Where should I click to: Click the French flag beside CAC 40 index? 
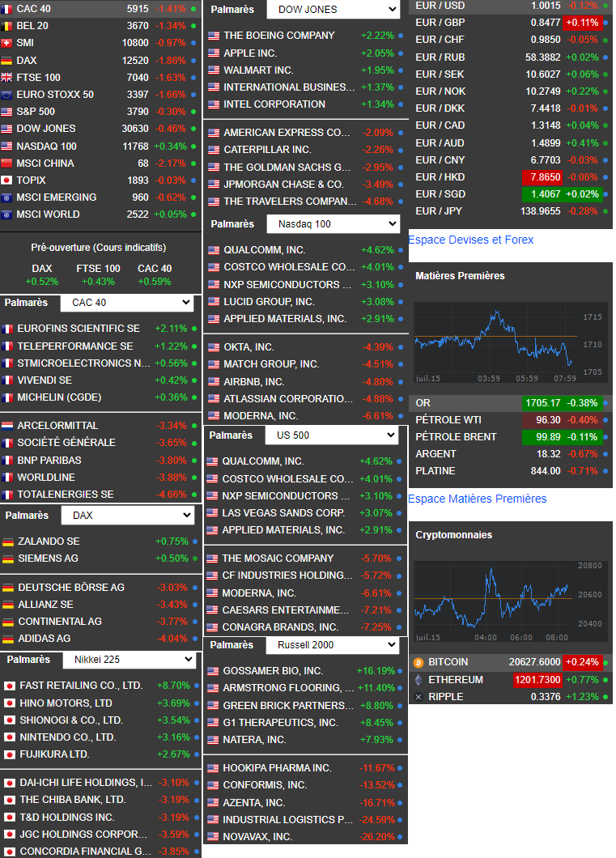point(6,9)
